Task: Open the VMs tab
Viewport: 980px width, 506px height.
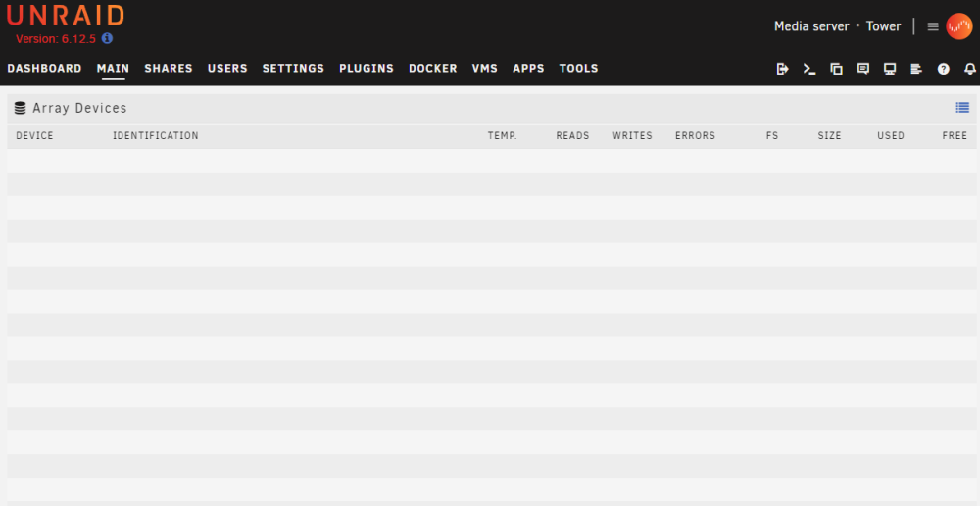Action: [485, 69]
